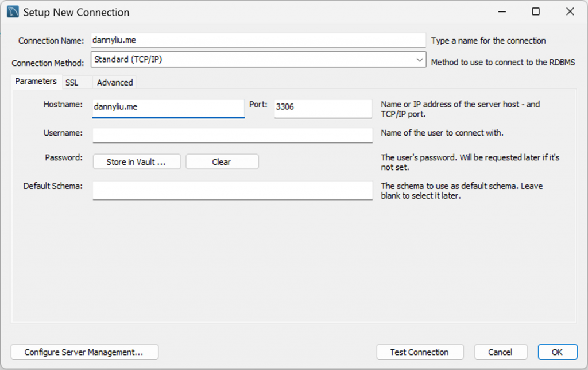Switch to the SSL tab
588x370 pixels.
point(72,83)
